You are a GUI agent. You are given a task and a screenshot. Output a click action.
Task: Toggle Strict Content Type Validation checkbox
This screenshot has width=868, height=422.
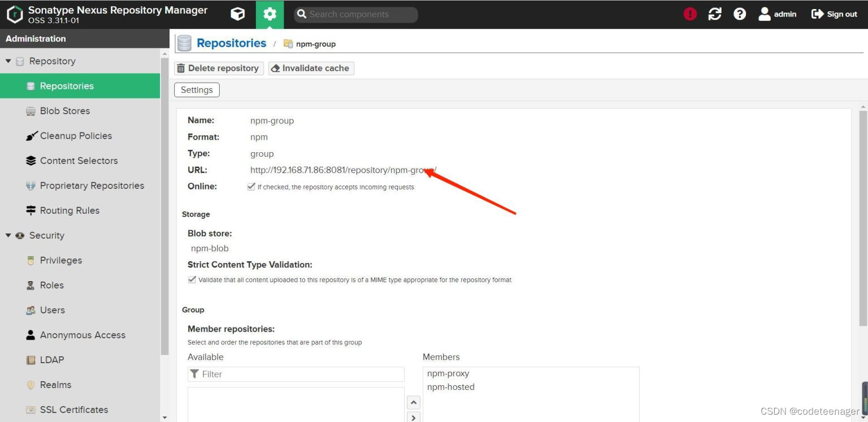(x=192, y=279)
